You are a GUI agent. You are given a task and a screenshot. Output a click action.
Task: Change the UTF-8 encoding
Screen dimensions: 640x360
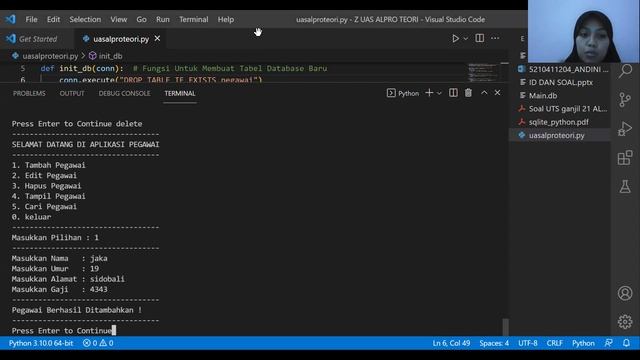[x=528, y=343]
